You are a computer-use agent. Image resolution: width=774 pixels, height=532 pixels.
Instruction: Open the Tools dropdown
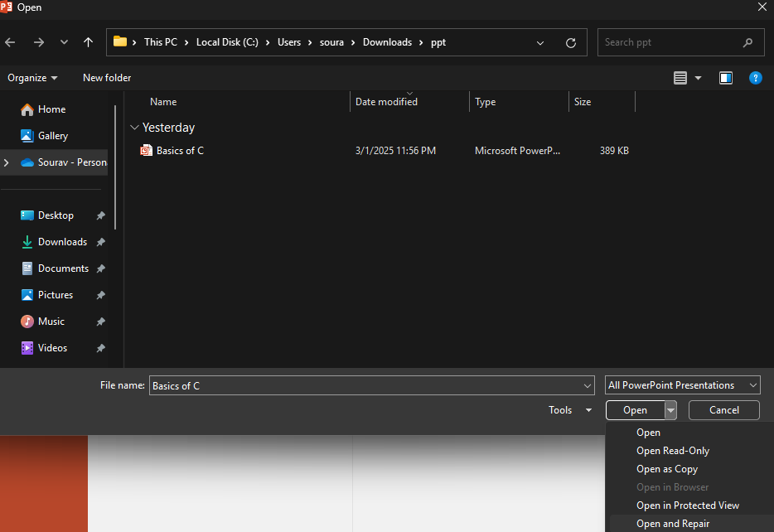[x=570, y=410]
